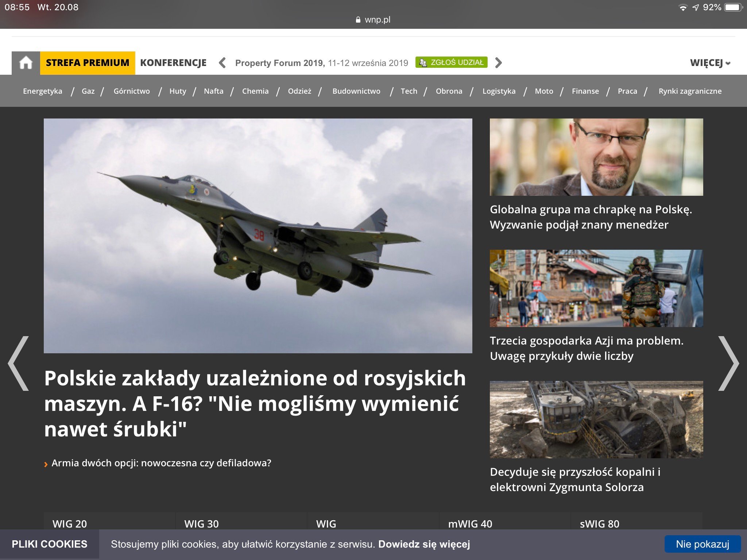Image resolution: width=747 pixels, height=560 pixels.
Task: Select Nafta category
Action: [x=214, y=91]
